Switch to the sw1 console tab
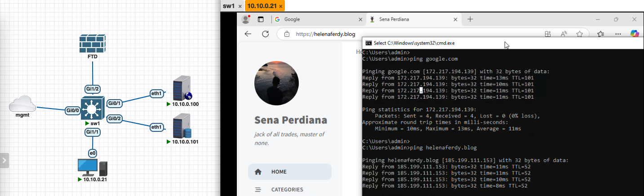Viewport: 644px width, 196px height. [229, 6]
